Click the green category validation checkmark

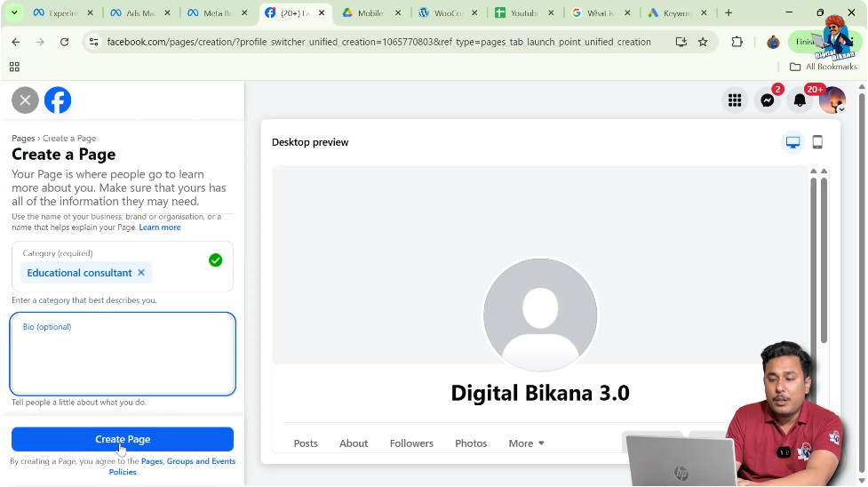tap(215, 259)
